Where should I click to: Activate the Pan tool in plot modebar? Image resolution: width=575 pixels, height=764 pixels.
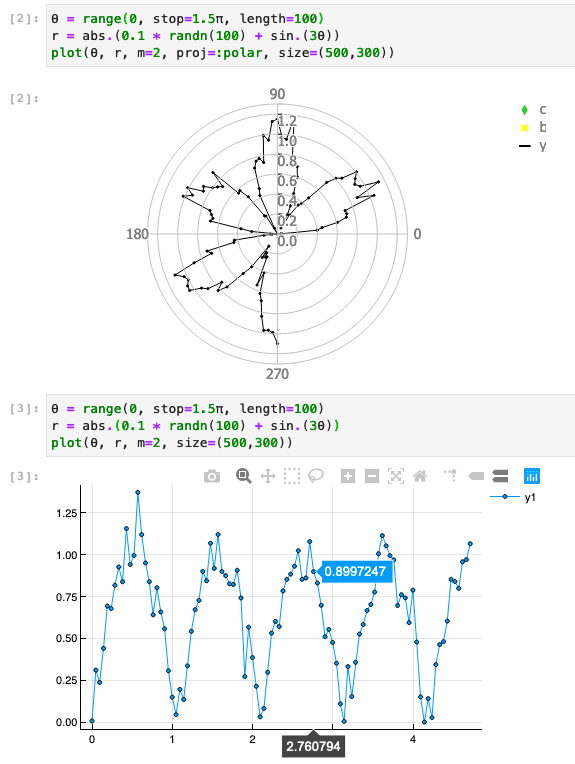(x=268, y=476)
